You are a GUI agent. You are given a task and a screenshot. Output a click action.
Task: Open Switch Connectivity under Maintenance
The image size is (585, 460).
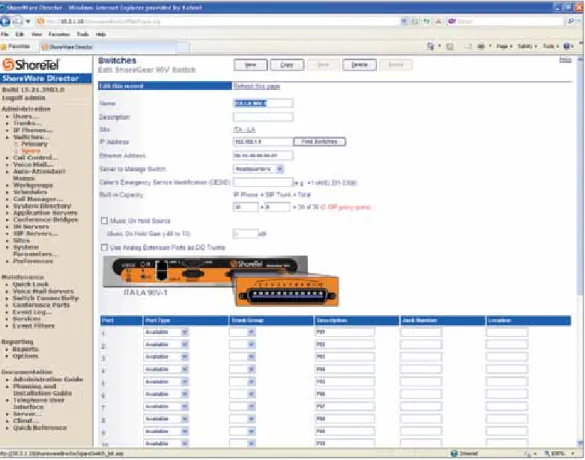tap(46, 298)
